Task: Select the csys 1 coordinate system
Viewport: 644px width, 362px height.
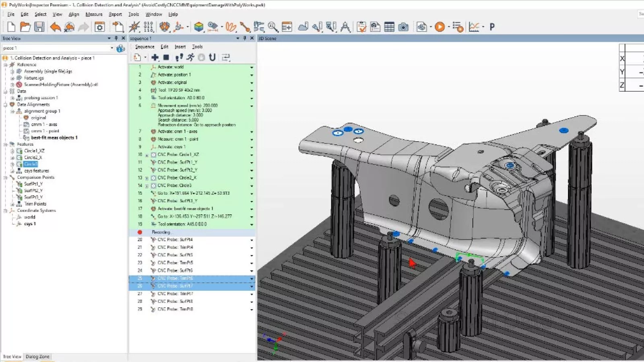Action: click(30, 224)
